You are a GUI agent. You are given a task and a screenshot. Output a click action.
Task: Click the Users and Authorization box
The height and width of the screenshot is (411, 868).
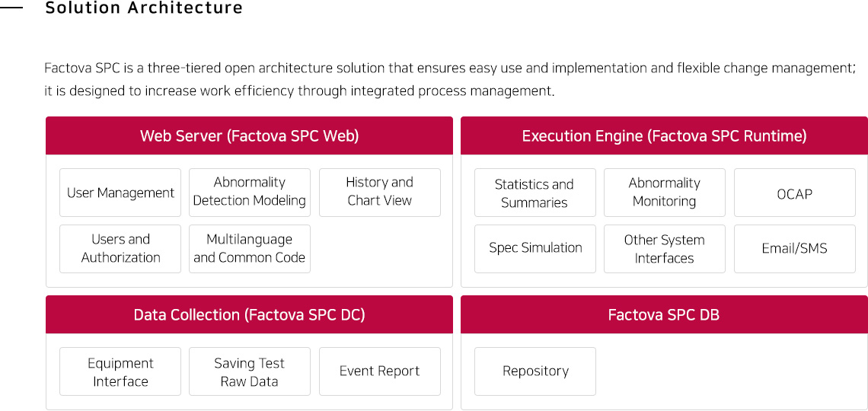tap(120, 248)
